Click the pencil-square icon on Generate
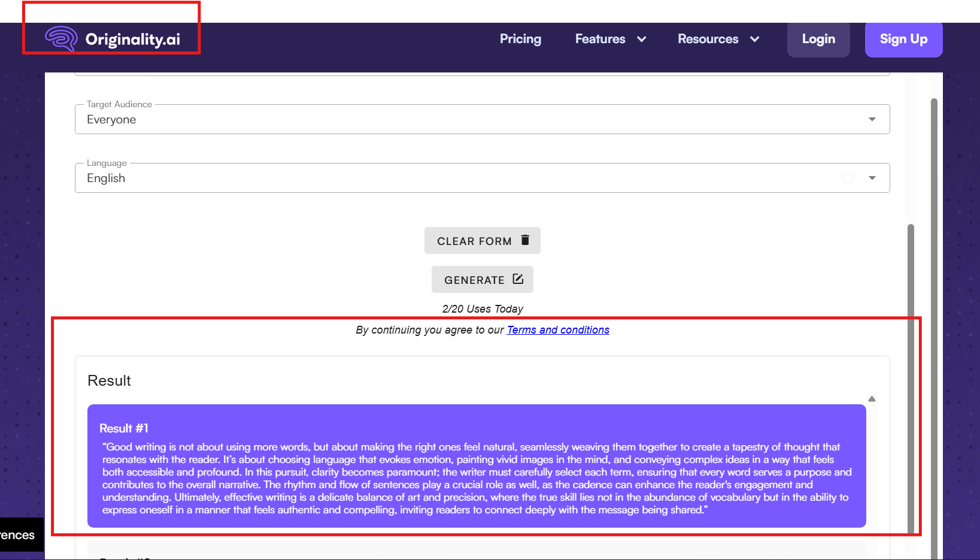The image size is (980, 560). coord(518,279)
